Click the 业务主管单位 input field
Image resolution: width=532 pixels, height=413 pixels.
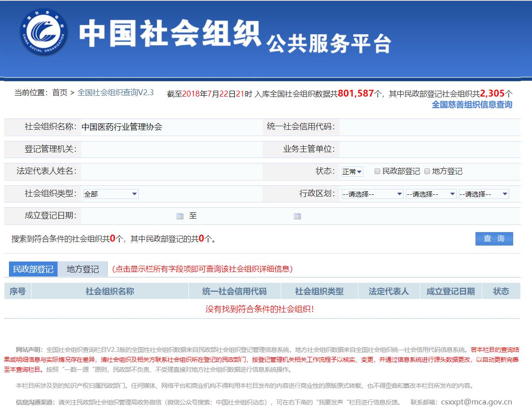(430, 149)
